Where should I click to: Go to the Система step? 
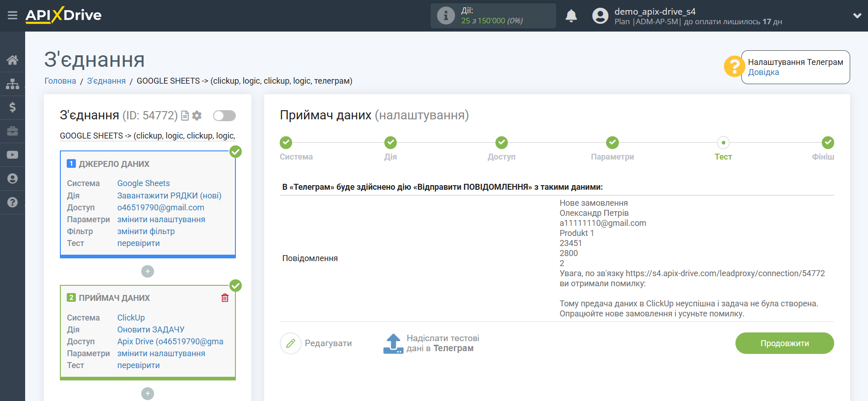click(286, 143)
